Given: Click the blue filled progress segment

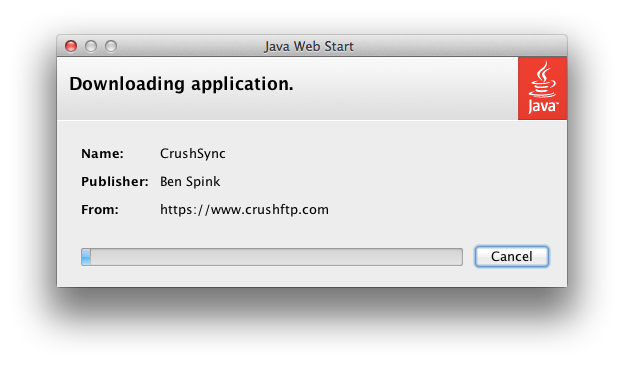Looking at the screenshot, I should [86, 257].
